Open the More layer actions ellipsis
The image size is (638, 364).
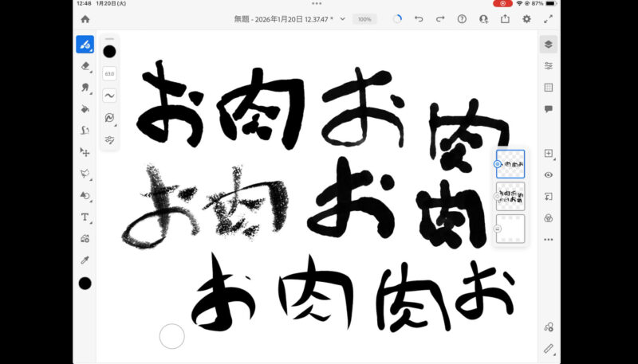[x=549, y=240]
